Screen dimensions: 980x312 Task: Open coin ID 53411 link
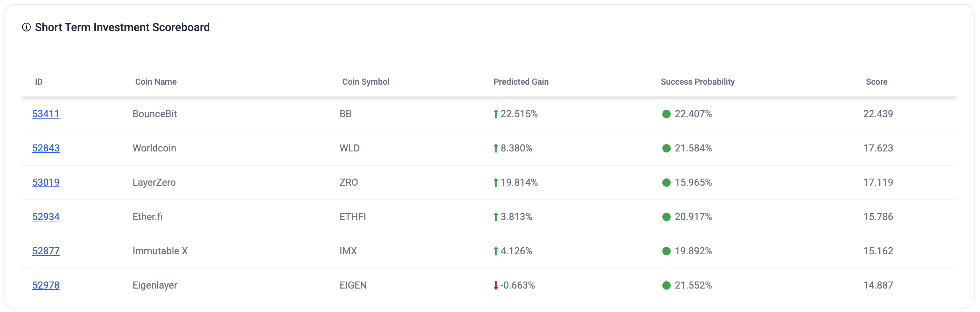pos(46,114)
